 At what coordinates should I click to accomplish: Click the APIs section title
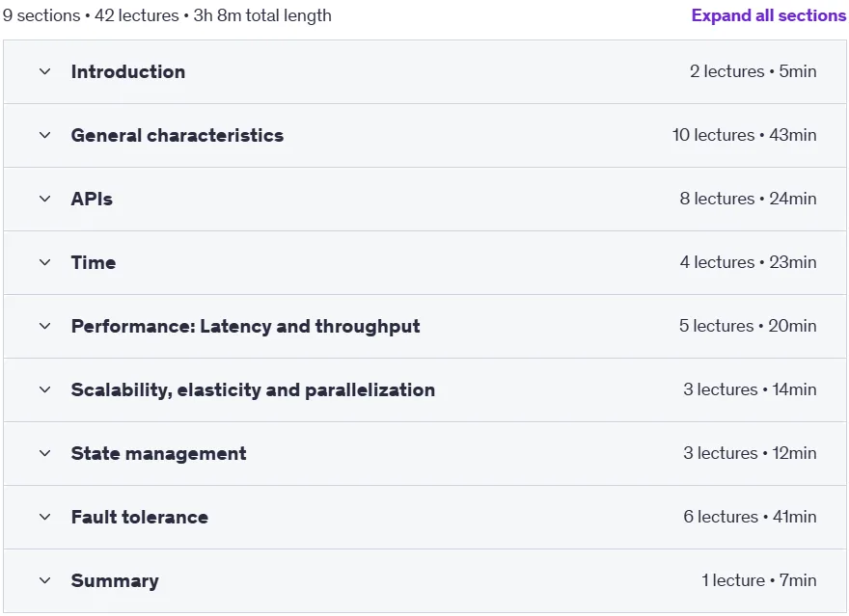(x=92, y=199)
